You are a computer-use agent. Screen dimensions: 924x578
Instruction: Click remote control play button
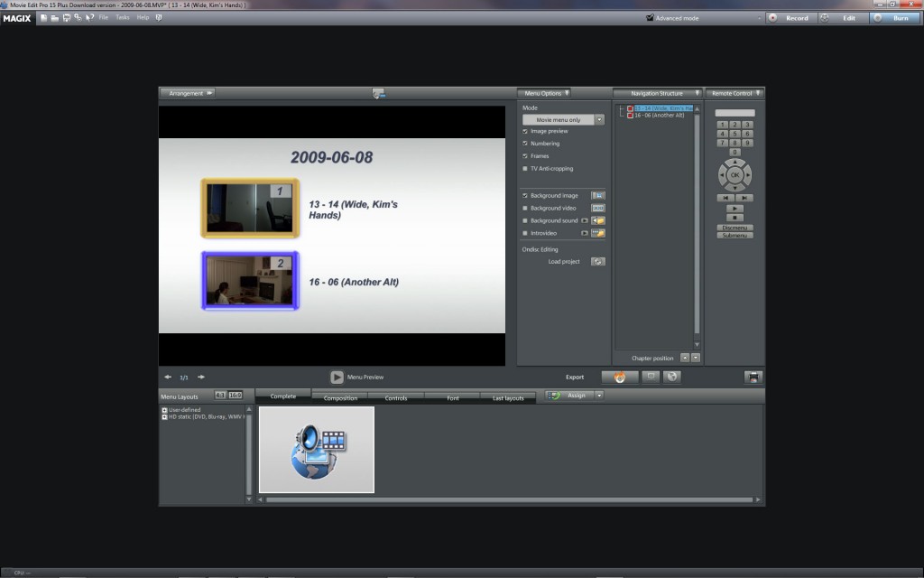coord(735,209)
